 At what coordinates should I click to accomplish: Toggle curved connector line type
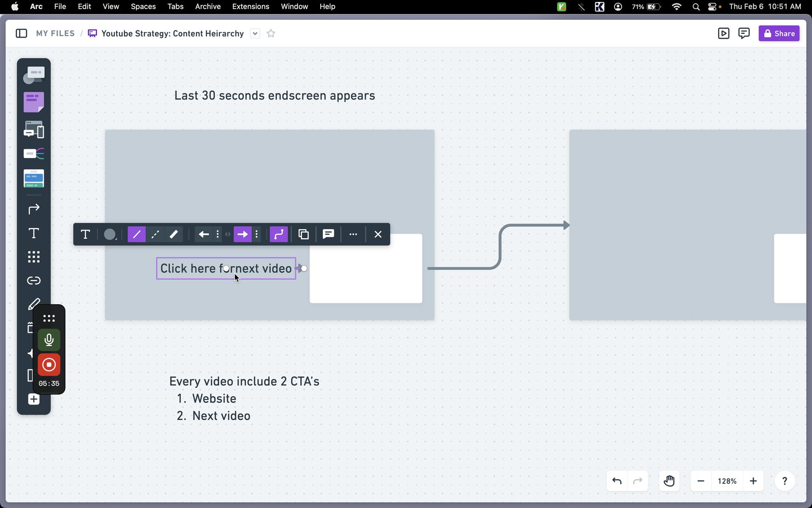[279, 234]
